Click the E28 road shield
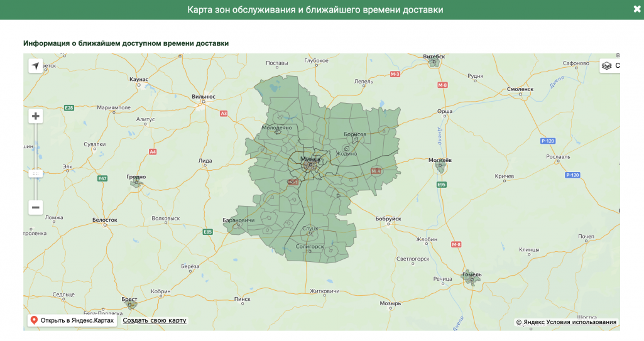The width and height of the screenshot is (644, 341). click(x=69, y=108)
